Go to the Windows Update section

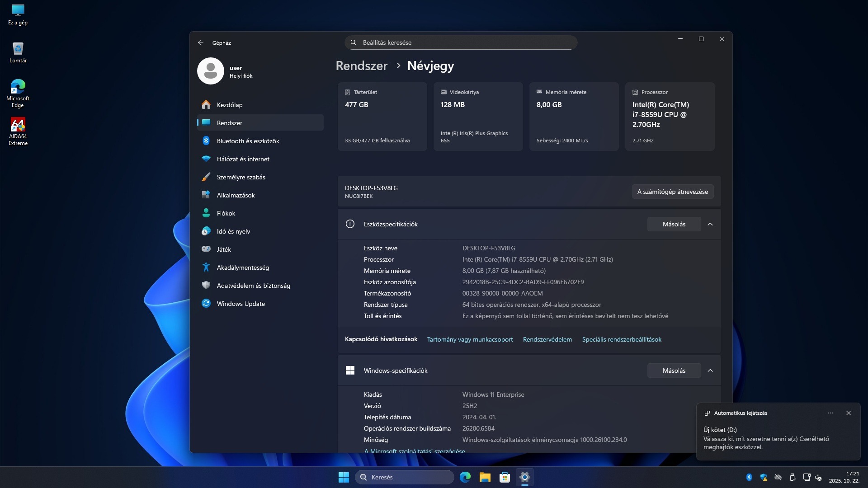coord(241,304)
